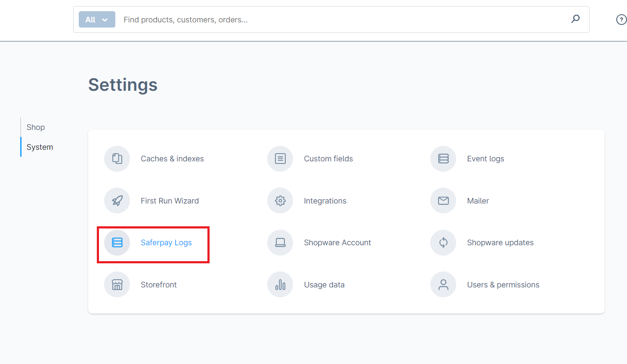Viewport: 627px width, 364px height.
Task: Go to Users & permissions text link
Action: [503, 285]
